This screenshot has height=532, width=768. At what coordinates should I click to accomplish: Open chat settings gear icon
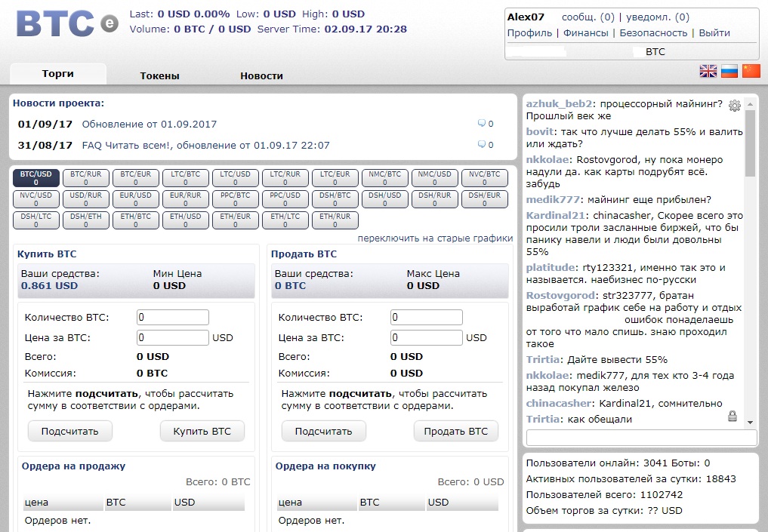click(734, 105)
